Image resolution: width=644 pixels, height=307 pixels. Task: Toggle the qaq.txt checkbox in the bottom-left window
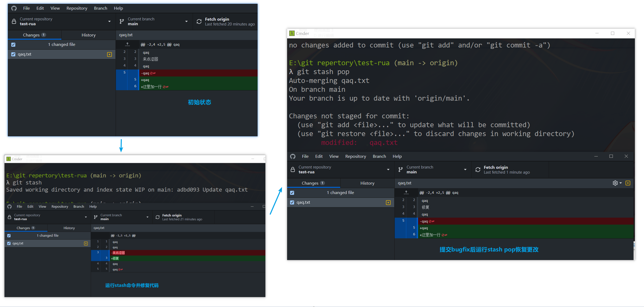pyautogui.click(x=9, y=243)
